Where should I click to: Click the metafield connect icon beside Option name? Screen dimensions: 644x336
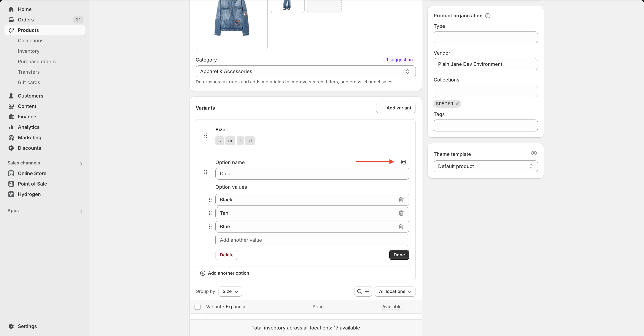(403, 162)
